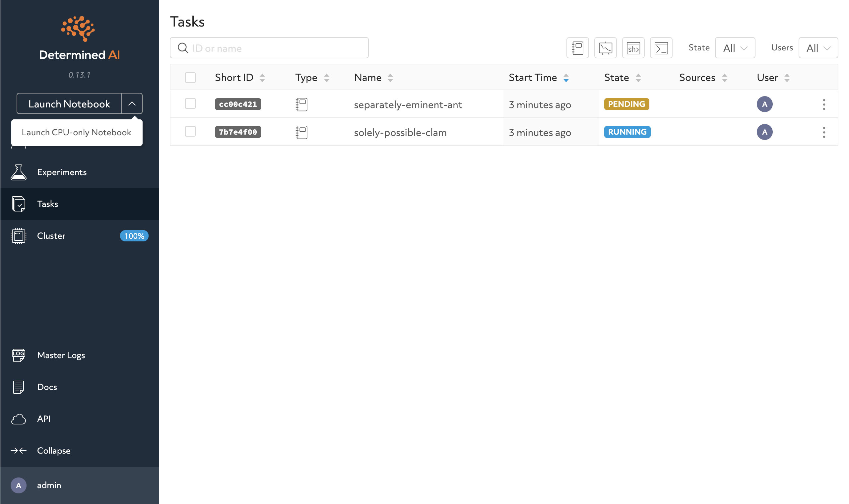Image resolution: width=849 pixels, height=504 pixels.
Task: Click the Docs document icon
Action: [19, 387]
